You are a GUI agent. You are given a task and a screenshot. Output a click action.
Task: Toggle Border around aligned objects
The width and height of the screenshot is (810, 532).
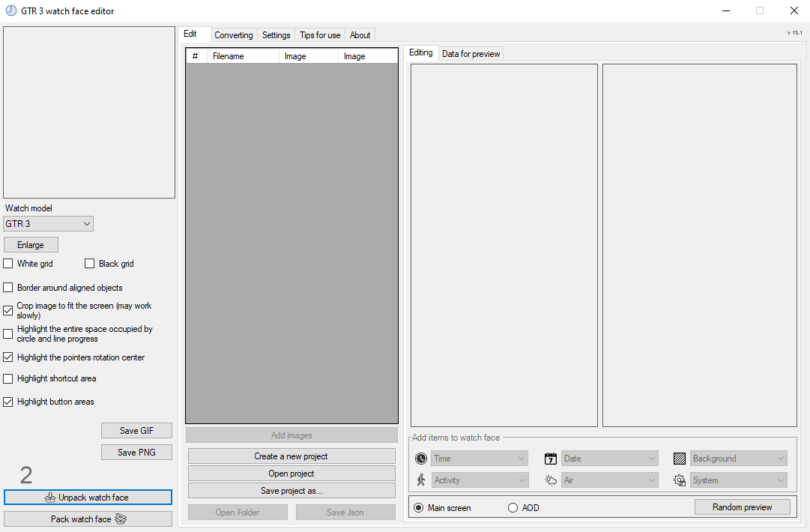coord(8,287)
